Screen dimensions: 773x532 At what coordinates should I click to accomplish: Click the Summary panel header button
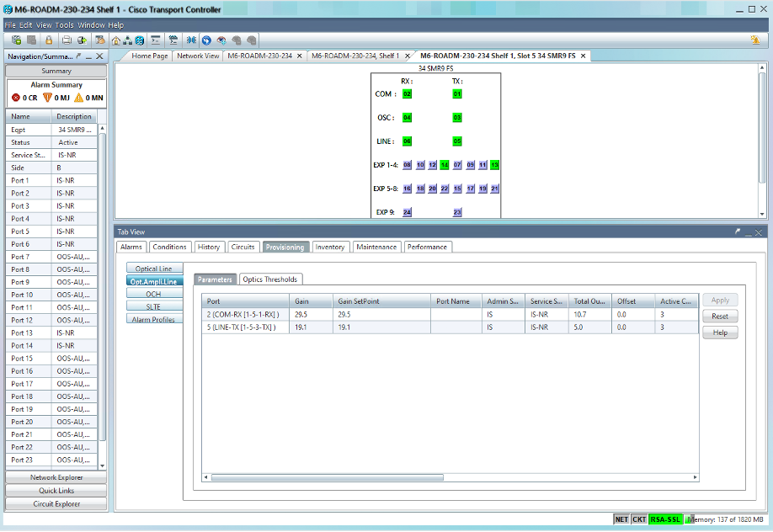56,71
